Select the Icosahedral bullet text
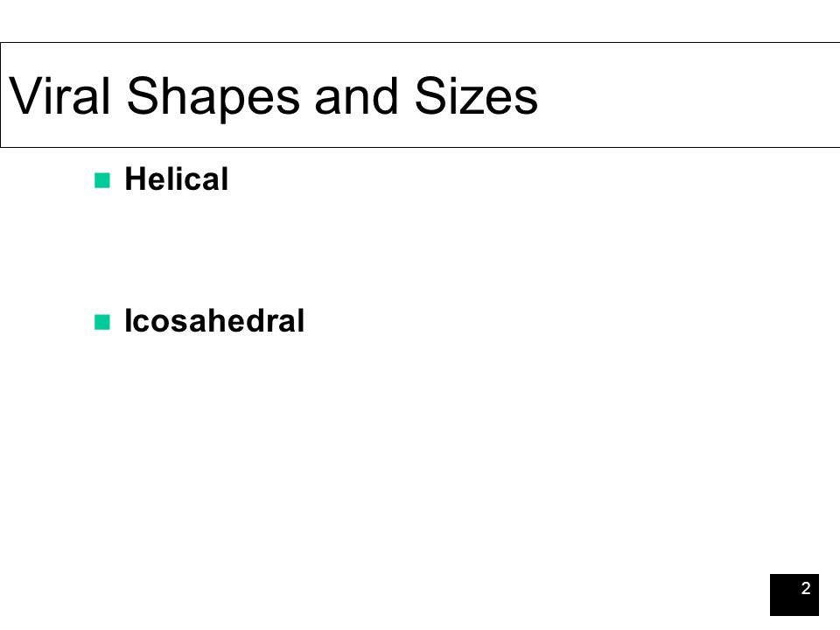The image size is (840, 630). click(214, 321)
